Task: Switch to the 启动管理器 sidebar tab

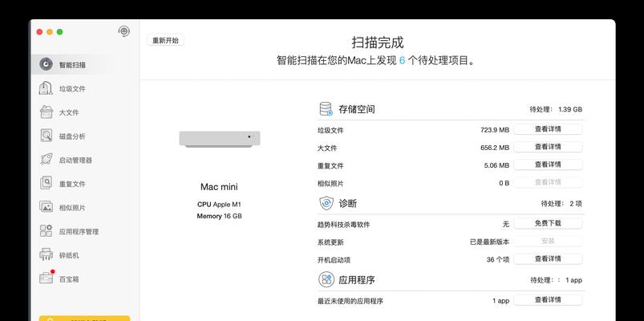Action: [x=84, y=160]
